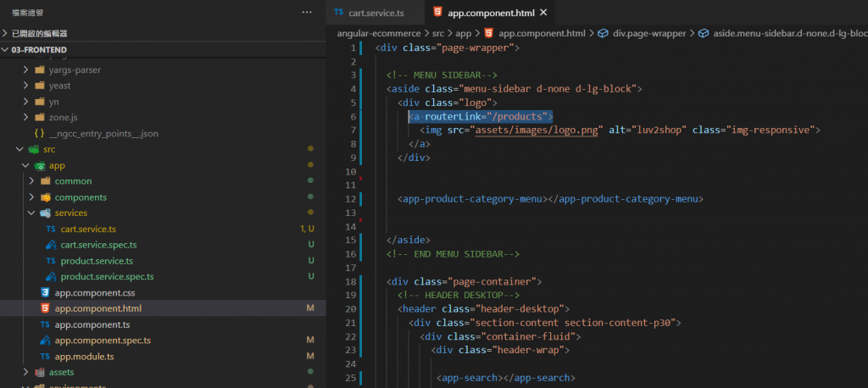Click the TS icon beside product.service.ts
The width and height of the screenshot is (868, 388).
(x=50, y=261)
